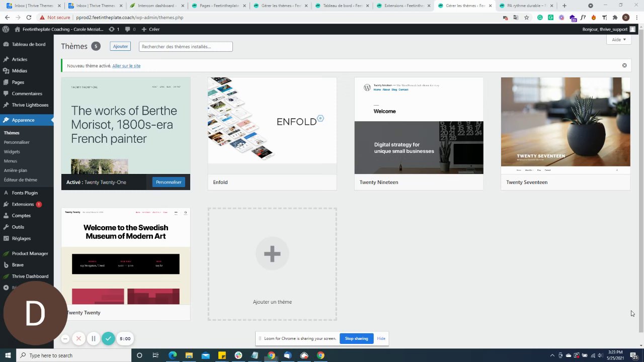644x362 pixels.
Task: Open the Aide help dropdown
Action: point(619,40)
